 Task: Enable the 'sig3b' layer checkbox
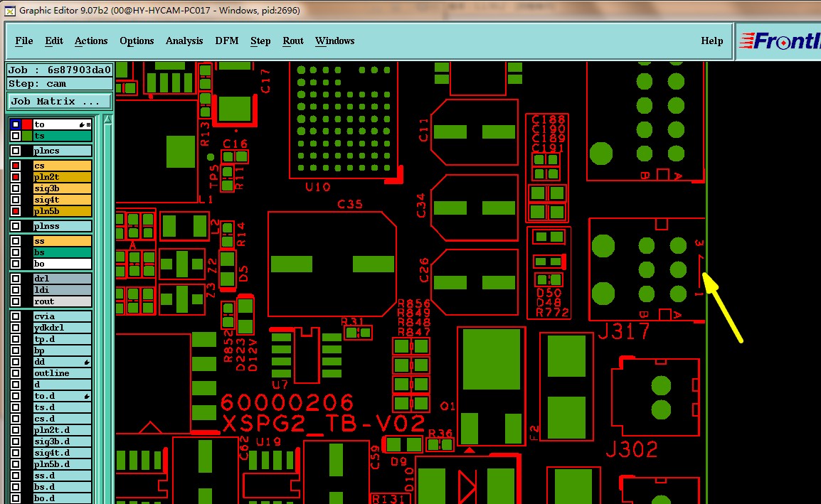[16, 188]
